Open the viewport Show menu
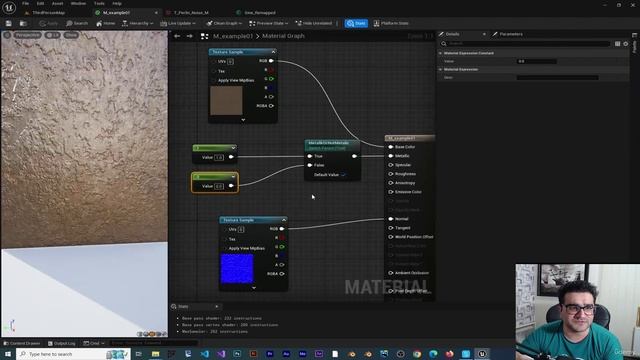This screenshot has width=640, height=360. [71, 35]
